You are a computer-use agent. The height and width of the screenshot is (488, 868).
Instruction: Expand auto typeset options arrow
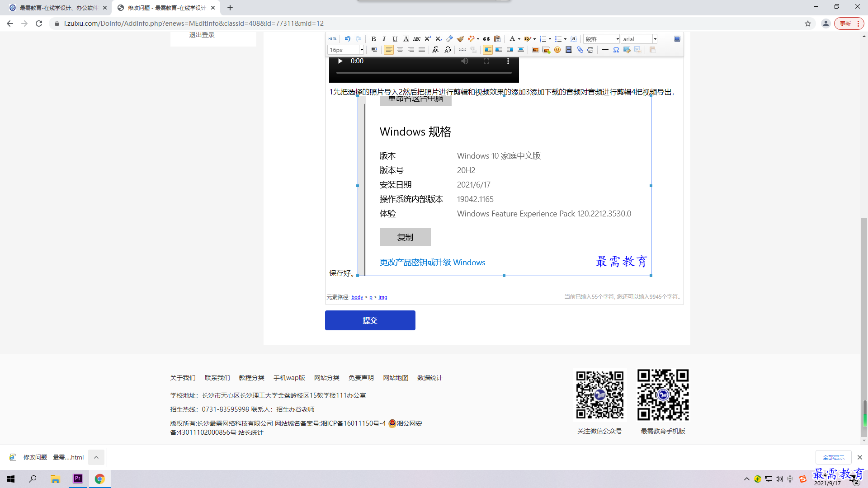[478, 39]
